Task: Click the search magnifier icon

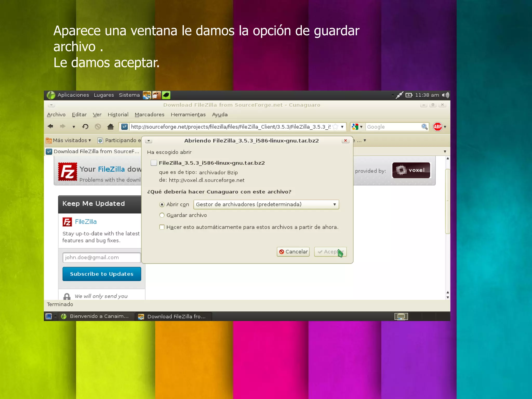Action: (424, 127)
